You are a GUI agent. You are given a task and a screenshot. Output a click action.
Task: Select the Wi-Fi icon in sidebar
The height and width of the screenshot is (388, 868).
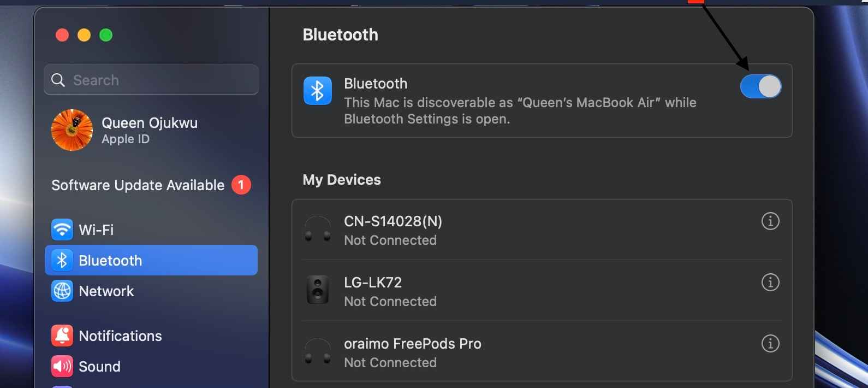[62, 230]
